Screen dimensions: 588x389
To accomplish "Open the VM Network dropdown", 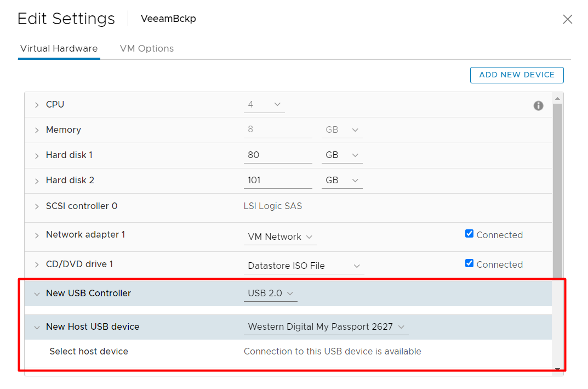I will 280,237.
